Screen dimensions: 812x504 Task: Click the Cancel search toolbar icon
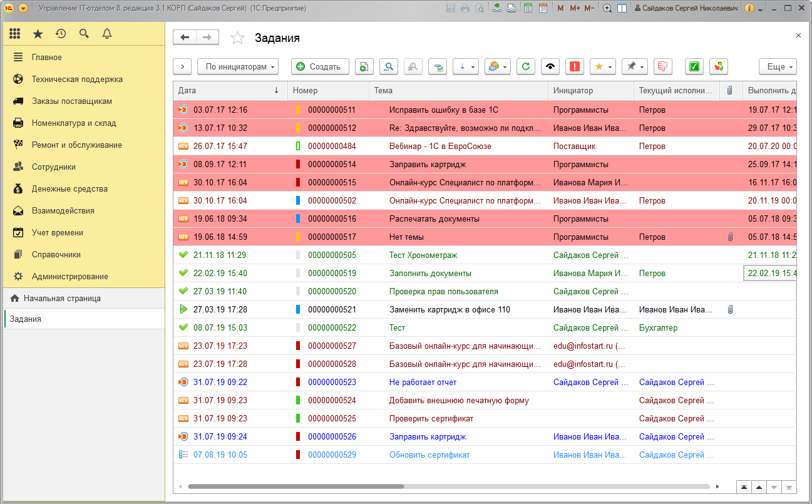coord(413,66)
